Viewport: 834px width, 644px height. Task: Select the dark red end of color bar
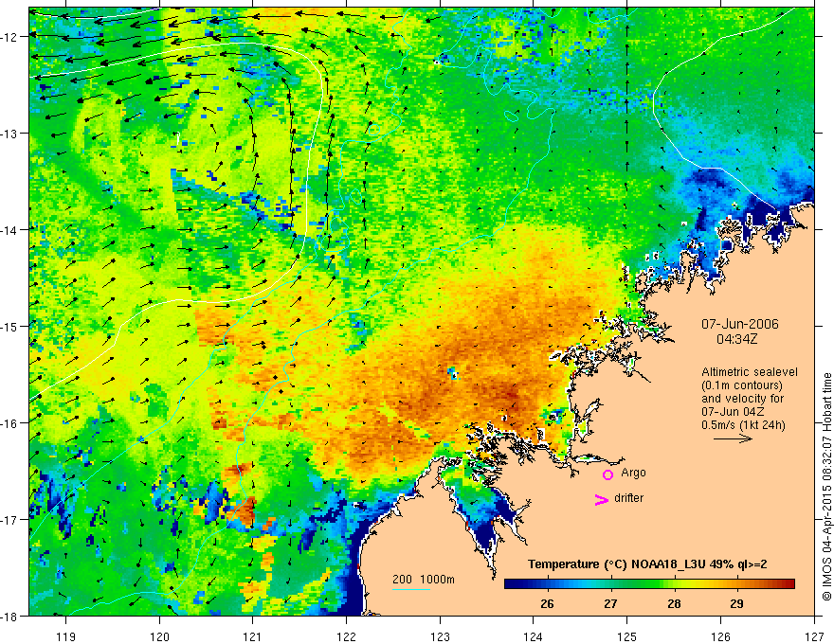click(789, 584)
